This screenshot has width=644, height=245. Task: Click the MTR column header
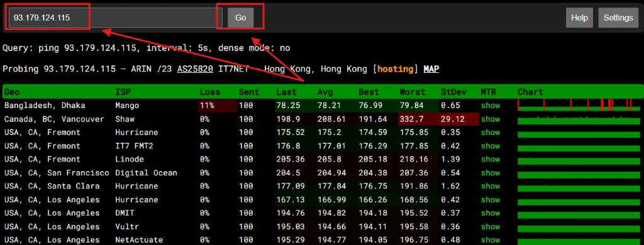click(488, 92)
